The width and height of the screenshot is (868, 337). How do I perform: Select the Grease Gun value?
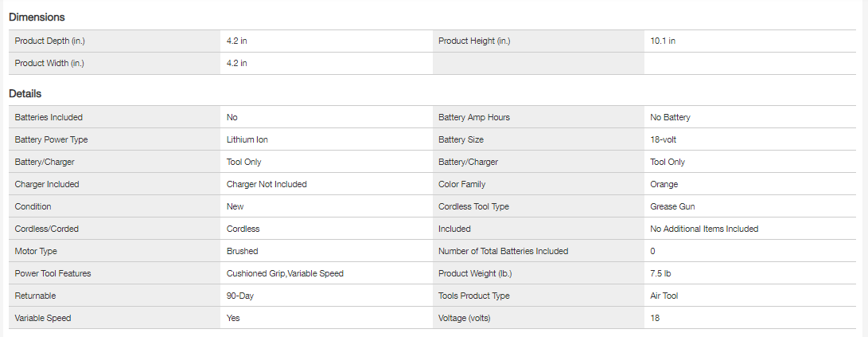point(672,206)
